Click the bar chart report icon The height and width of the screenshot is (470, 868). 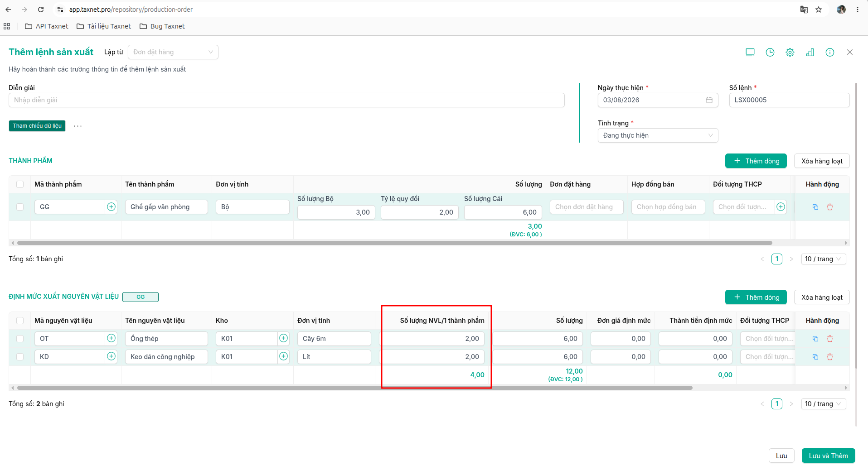pyautogui.click(x=810, y=53)
